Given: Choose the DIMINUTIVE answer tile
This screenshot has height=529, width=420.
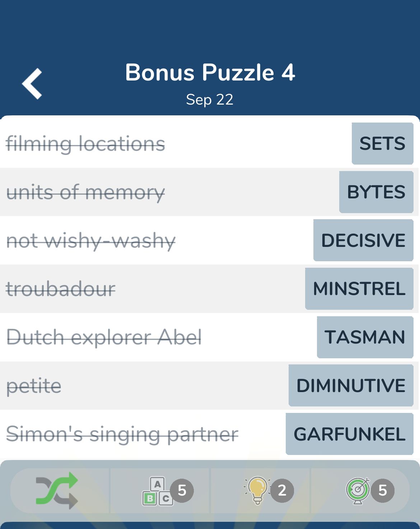Looking at the screenshot, I should point(351,386).
